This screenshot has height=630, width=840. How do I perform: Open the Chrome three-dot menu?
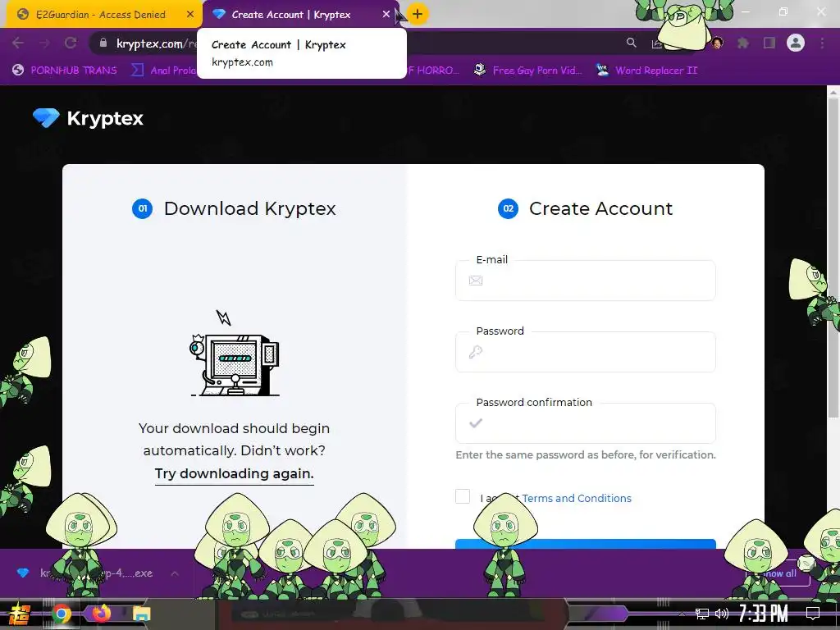(822, 43)
